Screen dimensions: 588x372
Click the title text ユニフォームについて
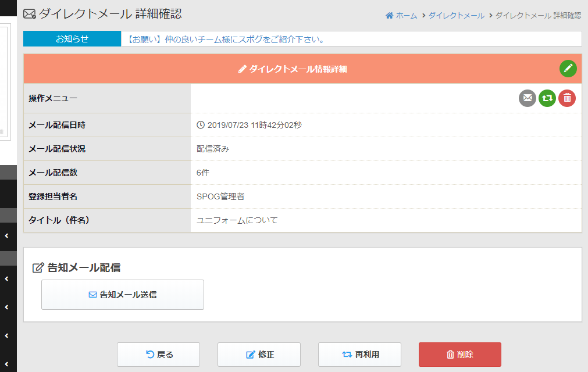(x=237, y=220)
